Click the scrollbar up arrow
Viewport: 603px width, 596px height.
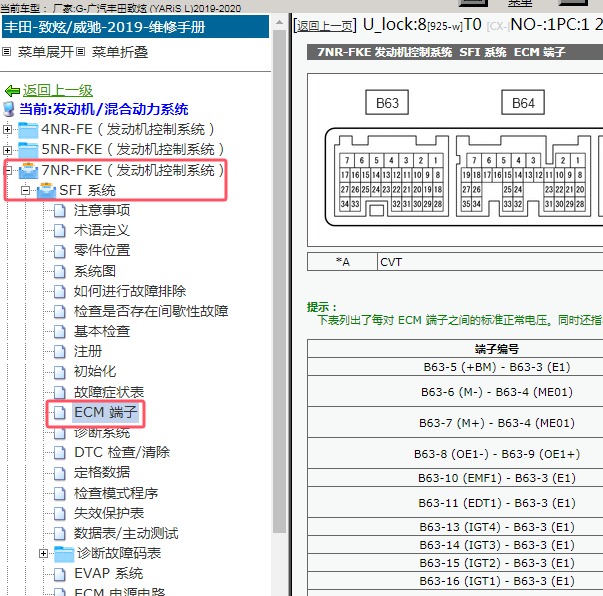click(280, 22)
